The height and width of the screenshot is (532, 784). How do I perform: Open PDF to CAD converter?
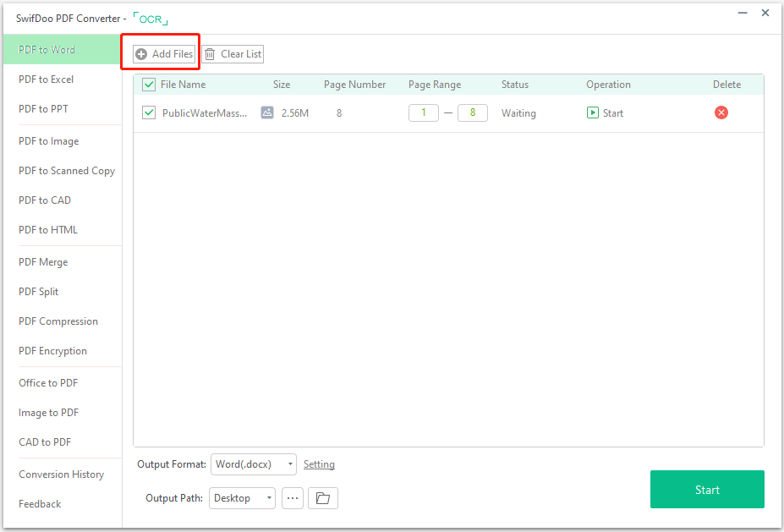(x=45, y=200)
